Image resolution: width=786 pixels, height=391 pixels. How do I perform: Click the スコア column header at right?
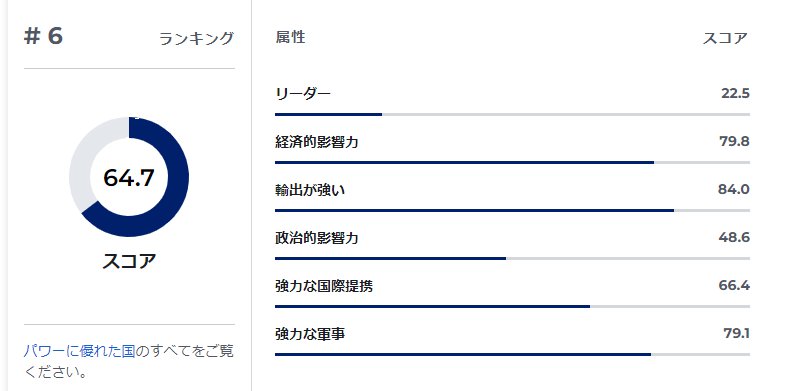tap(725, 38)
